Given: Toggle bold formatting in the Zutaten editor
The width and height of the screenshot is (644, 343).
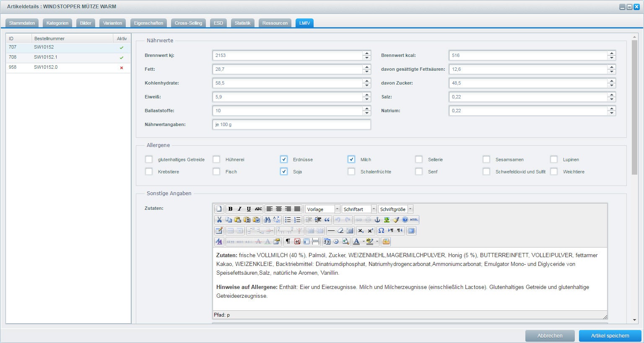Looking at the screenshot, I should pyautogui.click(x=230, y=209).
